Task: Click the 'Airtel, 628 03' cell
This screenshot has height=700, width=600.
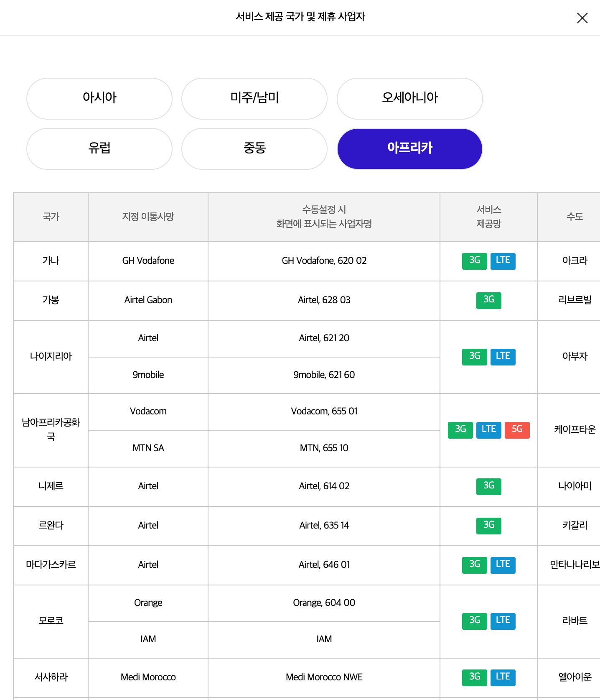Action: click(324, 301)
